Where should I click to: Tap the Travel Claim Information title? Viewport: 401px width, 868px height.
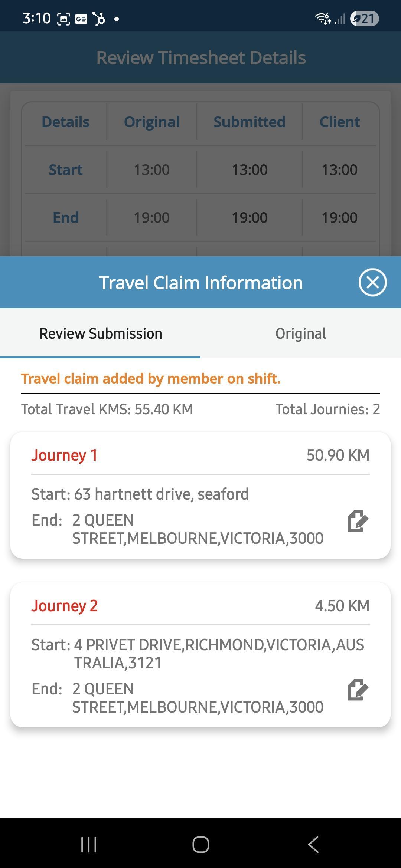[200, 283]
